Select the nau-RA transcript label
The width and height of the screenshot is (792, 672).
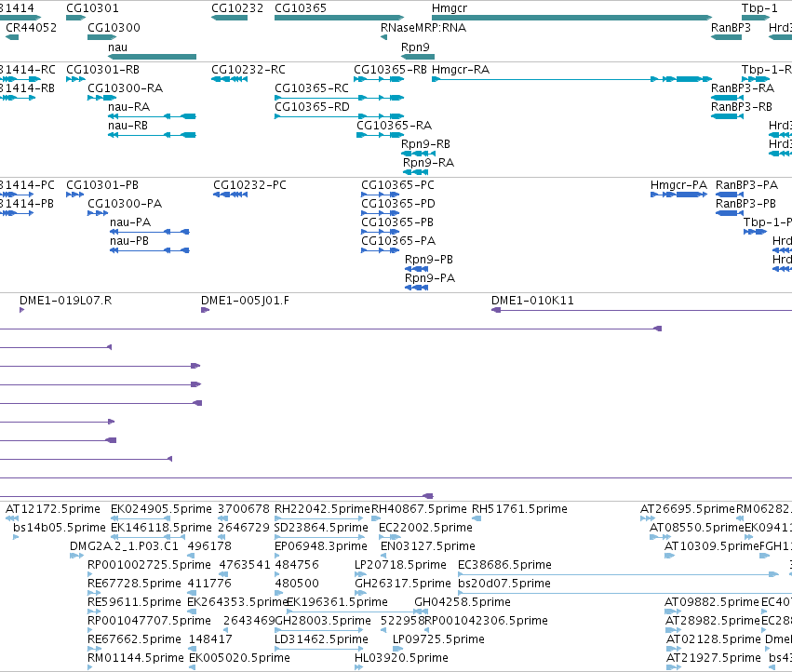[x=128, y=107]
